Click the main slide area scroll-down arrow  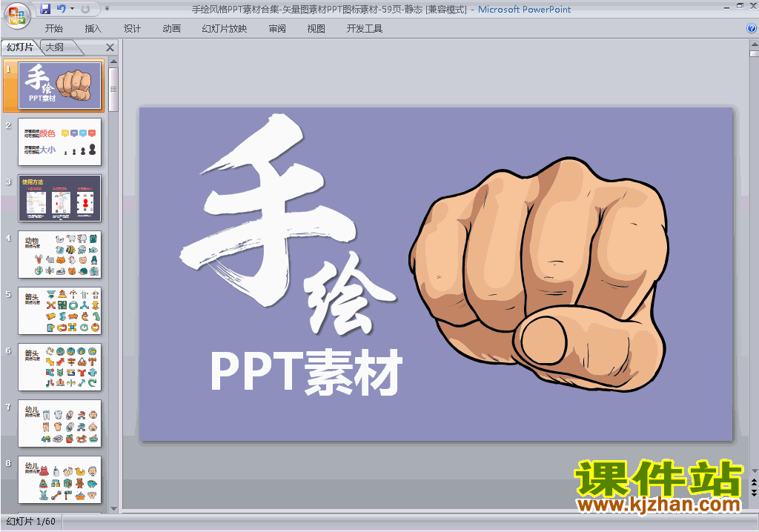click(x=754, y=471)
